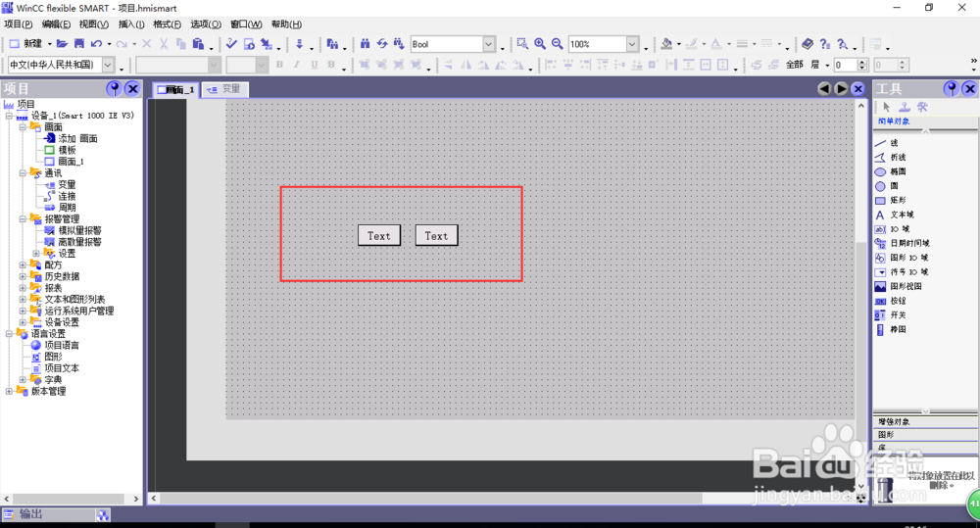
Task: Click the pointer selection tool in toolbox header
Action: point(886,107)
